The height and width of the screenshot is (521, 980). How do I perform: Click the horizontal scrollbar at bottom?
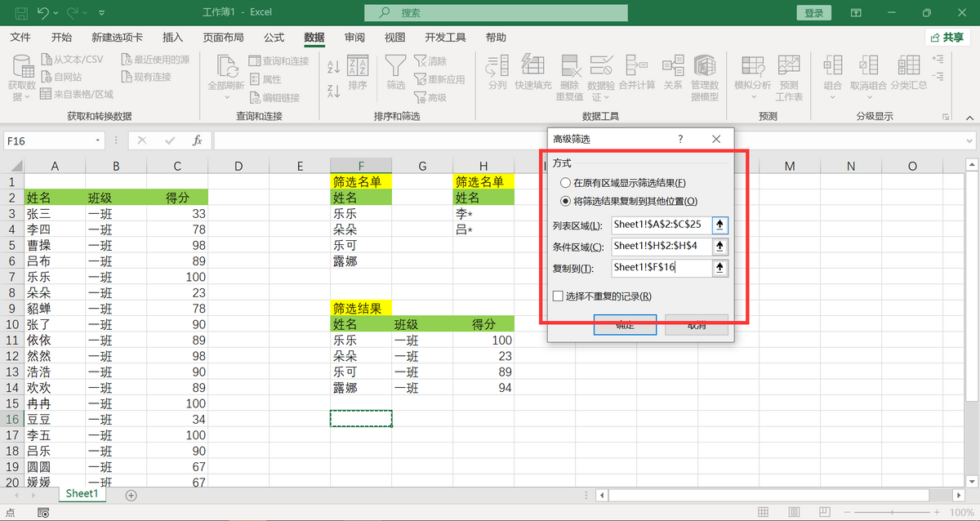point(768,495)
